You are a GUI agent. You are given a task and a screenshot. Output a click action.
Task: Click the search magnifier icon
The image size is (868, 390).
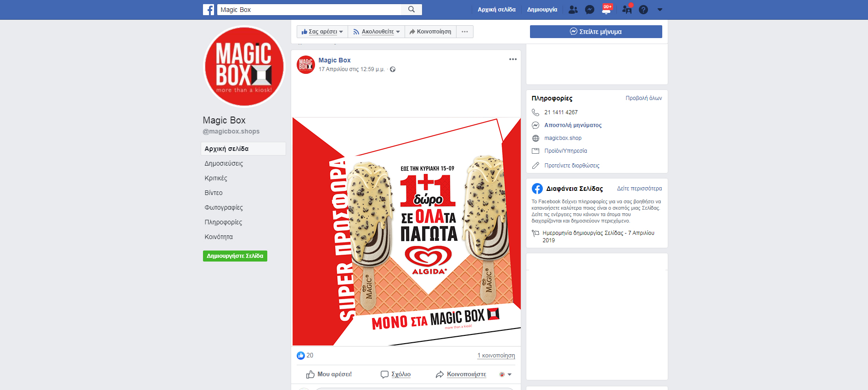(x=411, y=10)
